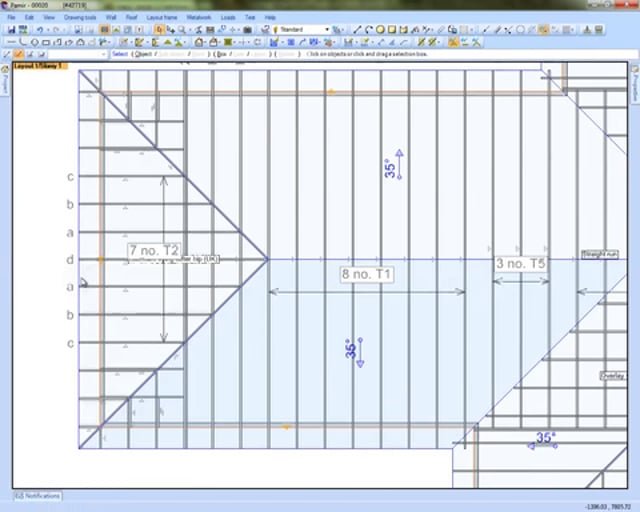Click the eraser icon in top toolbar
Viewport: 640px width, 512px height.
[441, 29]
